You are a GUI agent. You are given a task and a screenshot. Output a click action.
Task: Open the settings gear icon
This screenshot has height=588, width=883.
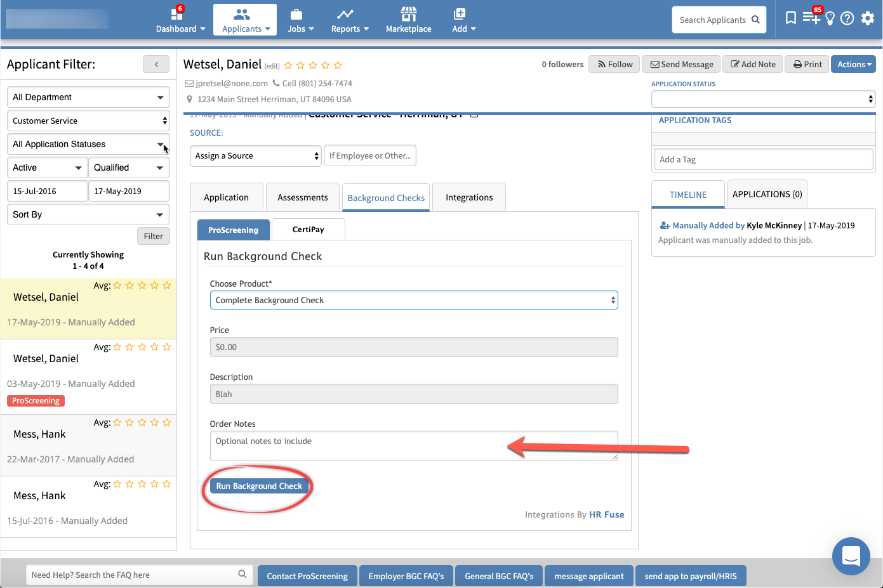pos(868,18)
